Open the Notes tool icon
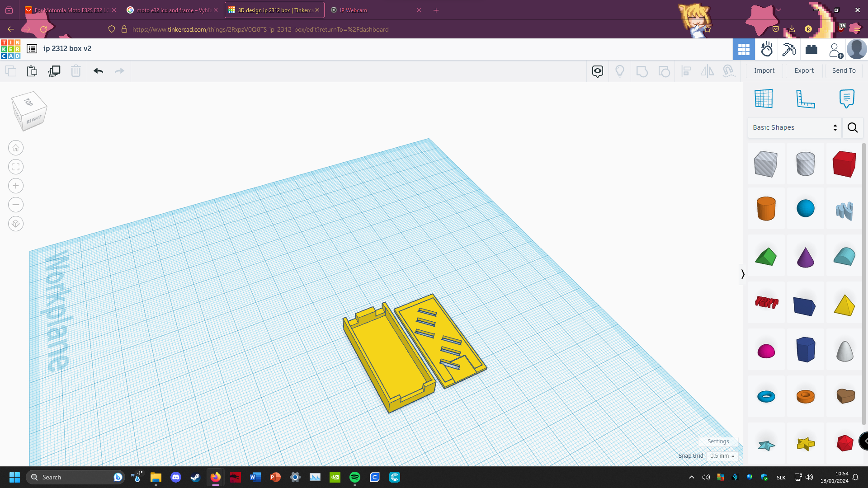 pos(847,99)
